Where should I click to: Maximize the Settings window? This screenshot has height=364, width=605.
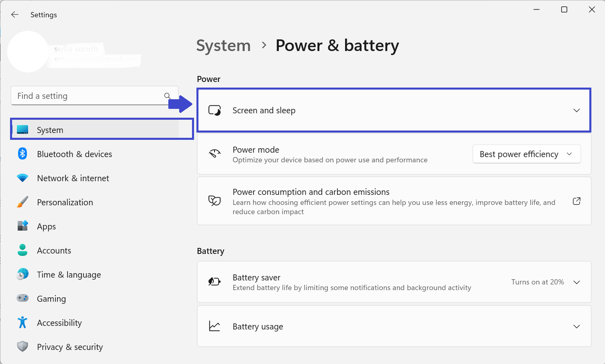(x=564, y=10)
